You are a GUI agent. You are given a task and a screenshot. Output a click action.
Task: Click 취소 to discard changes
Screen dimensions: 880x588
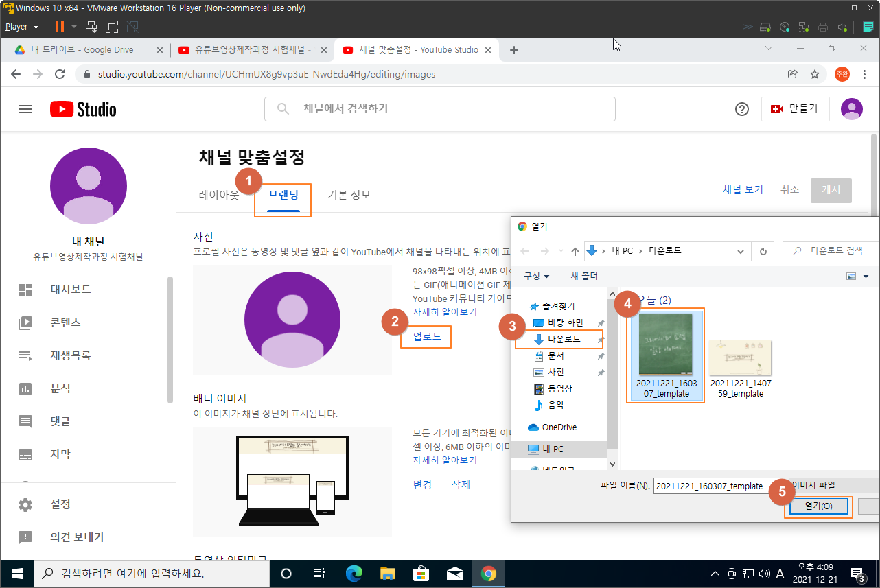click(x=789, y=190)
